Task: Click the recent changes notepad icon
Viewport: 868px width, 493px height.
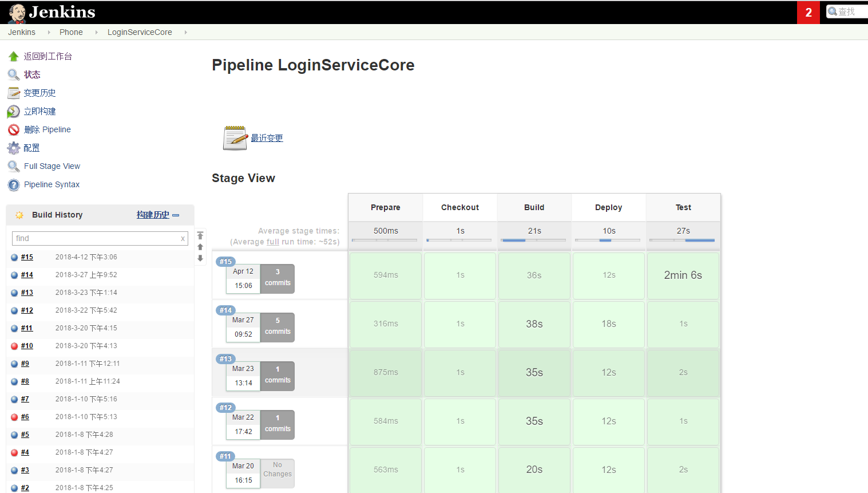Action: tap(235, 138)
